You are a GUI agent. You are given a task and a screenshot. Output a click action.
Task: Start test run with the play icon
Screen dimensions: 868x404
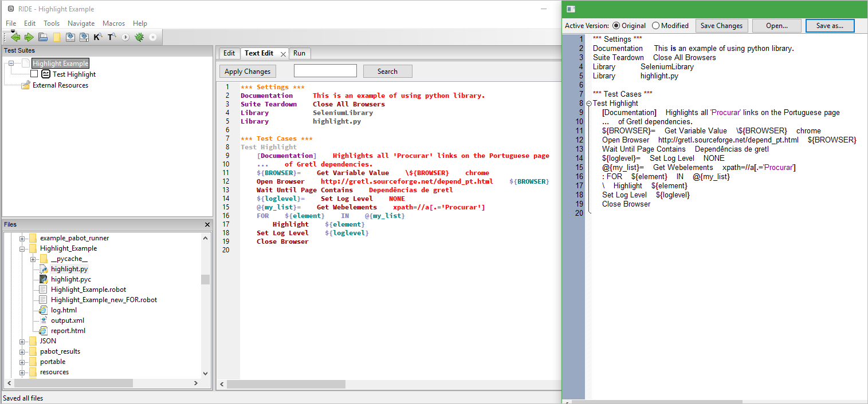[x=125, y=38]
